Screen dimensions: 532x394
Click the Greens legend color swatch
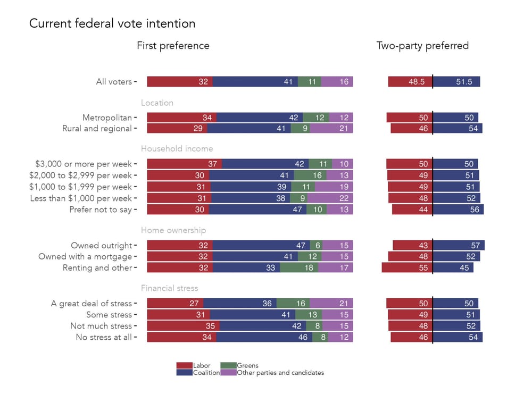coord(229,365)
